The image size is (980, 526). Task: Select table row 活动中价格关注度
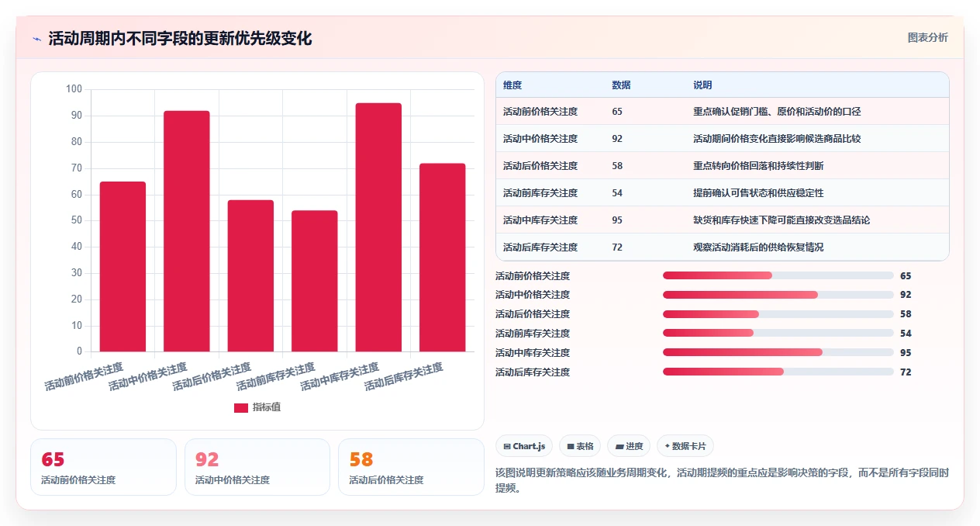[722, 139]
